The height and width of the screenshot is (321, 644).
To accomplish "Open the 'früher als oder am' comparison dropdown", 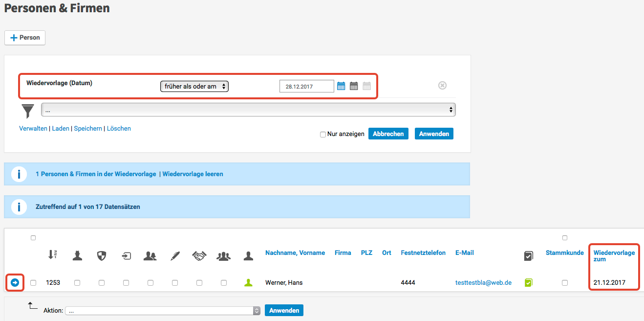I will click(194, 87).
